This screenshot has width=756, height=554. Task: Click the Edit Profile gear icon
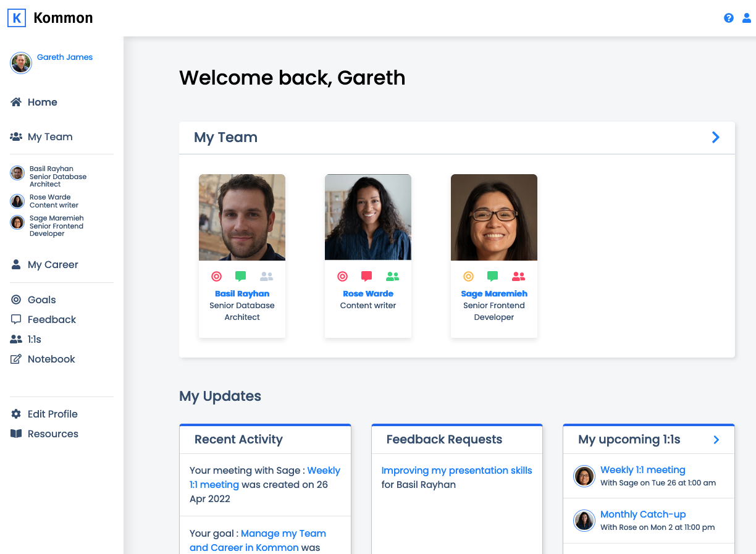pos(16,414)
